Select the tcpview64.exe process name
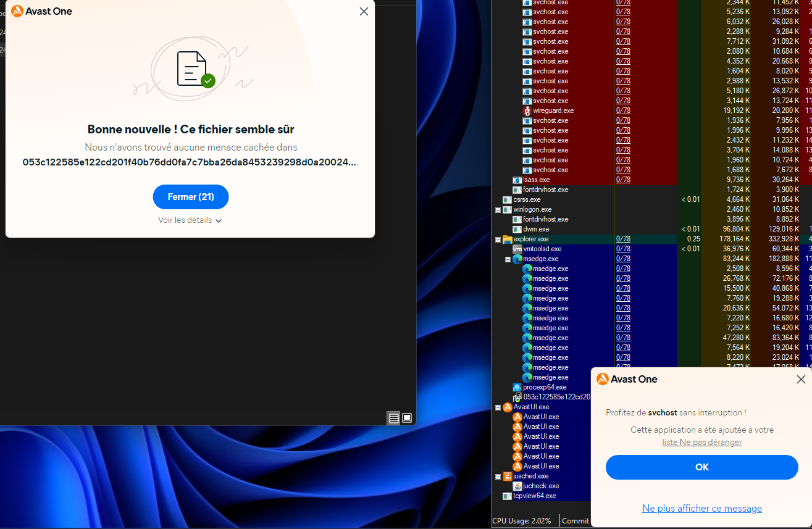 point(535,496)
